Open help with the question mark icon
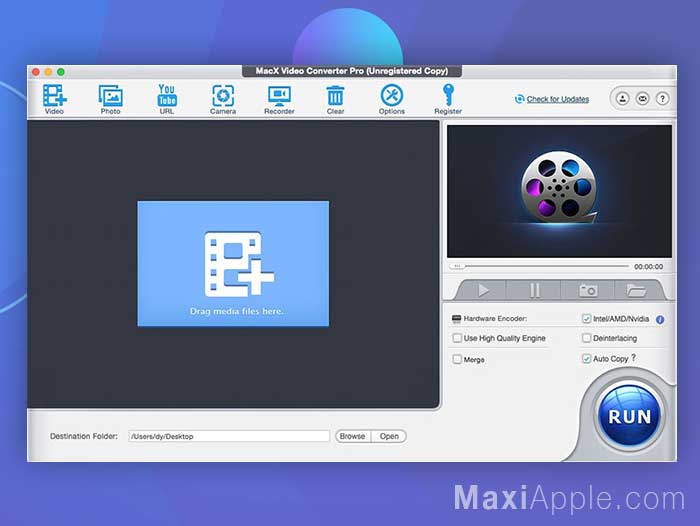The width and height of the screenshot is (700, 526). coord(662,98)
